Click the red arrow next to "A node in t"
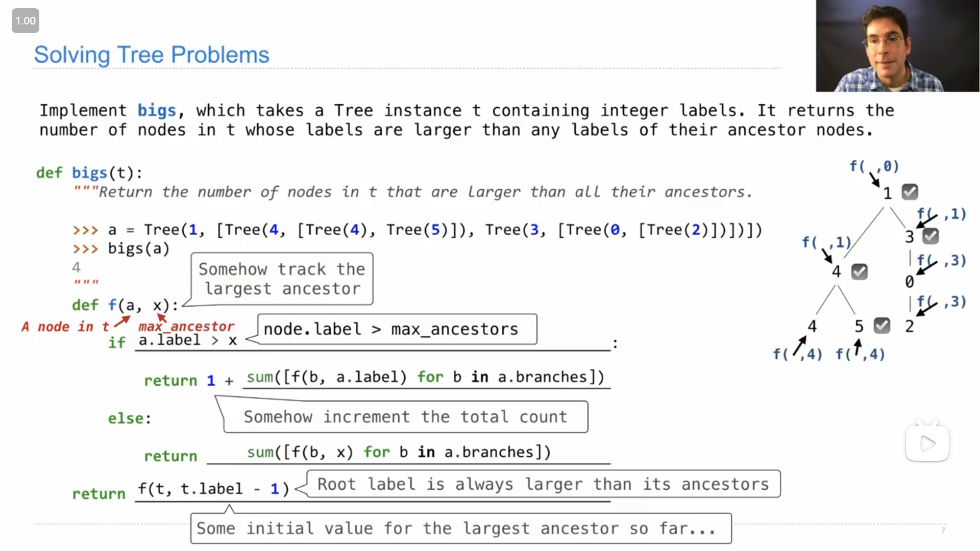The height and width of the screenshot is (551, 980). (121, 321)
